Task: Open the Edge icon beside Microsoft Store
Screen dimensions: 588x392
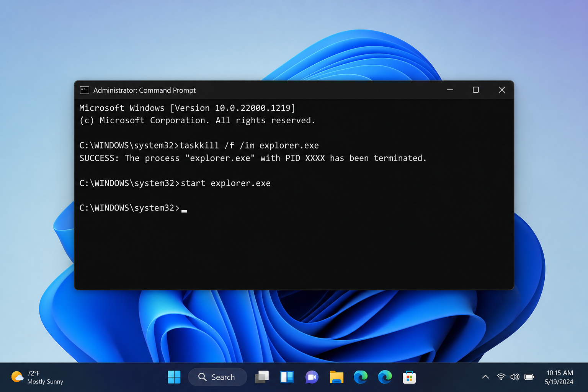Action: 385,377
